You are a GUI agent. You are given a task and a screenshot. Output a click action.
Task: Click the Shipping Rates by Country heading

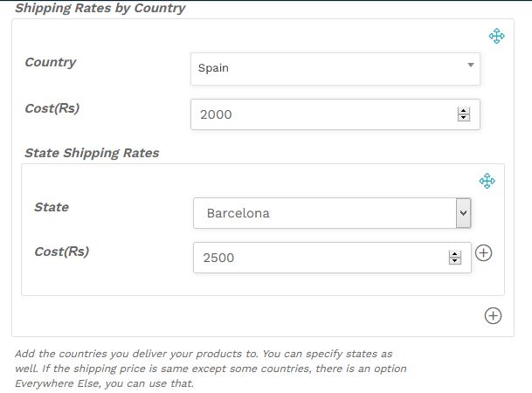pos(100,8)
